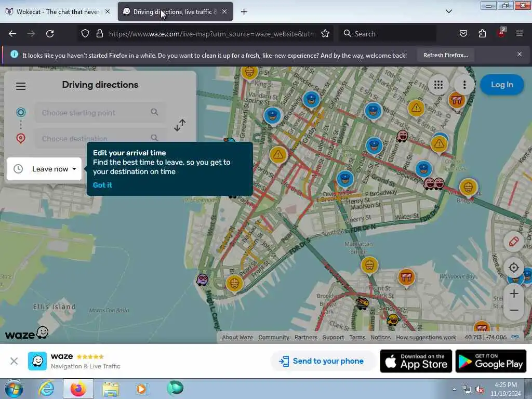Dismiss tooltip with Got it

102,185
